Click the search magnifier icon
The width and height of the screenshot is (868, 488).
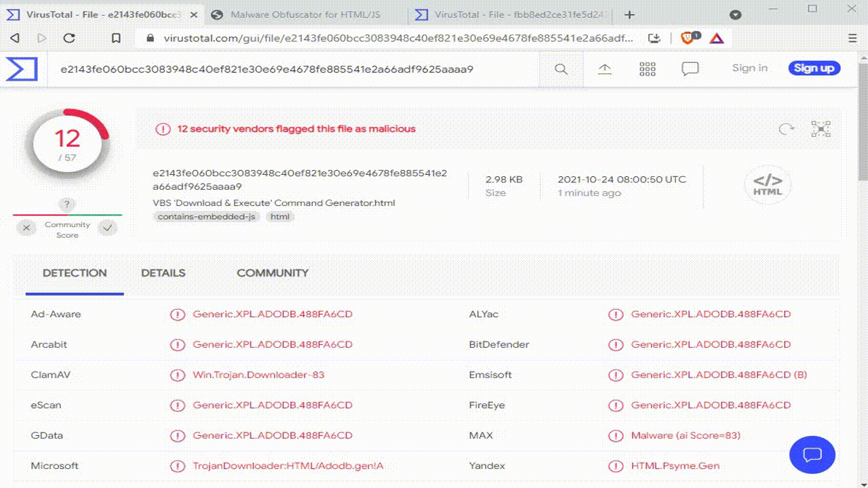(x=561, y=69)
